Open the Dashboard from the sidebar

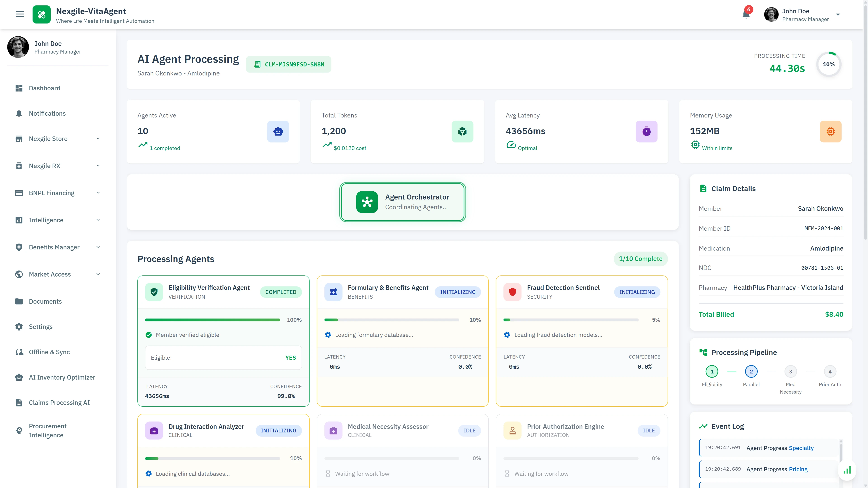coord(45,88)
